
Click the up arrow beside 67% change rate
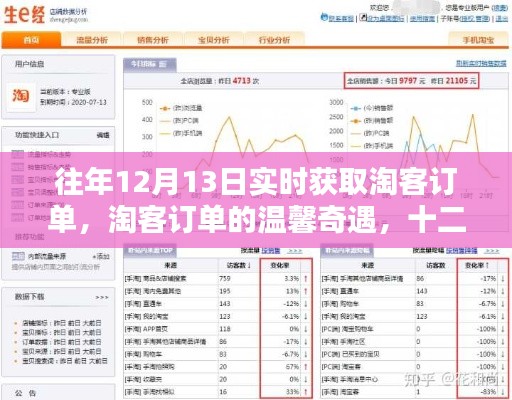click(306, 367)
